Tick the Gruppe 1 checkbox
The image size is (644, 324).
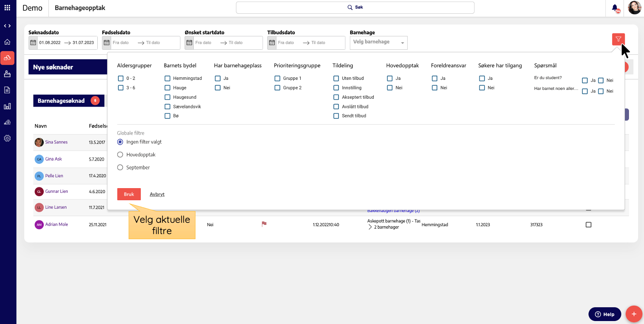[x=277, y=79]
